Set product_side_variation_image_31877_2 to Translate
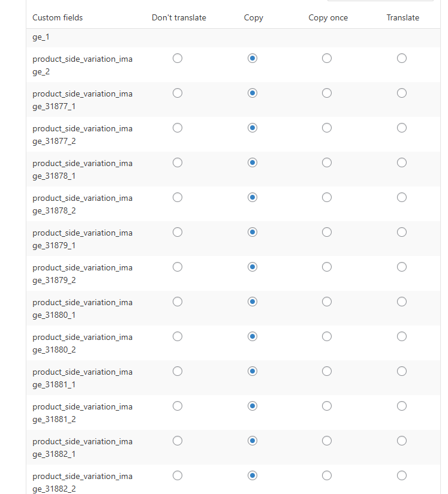This screenshot has width=448, height=494. pyautogui.click(x=402, y=128)
